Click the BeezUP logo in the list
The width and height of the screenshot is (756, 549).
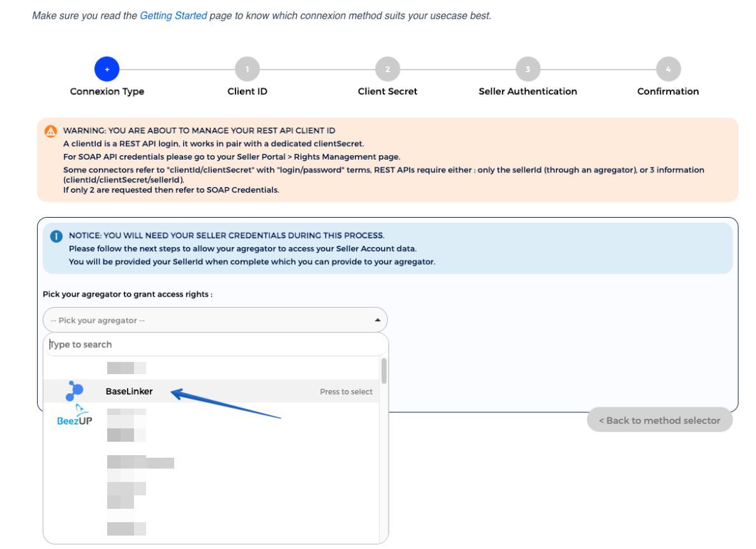(75, 416)
